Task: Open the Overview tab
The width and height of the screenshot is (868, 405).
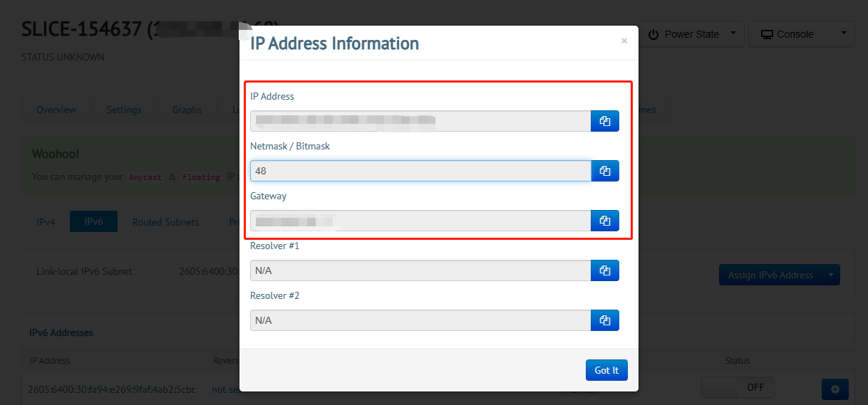Action: (x=56, y=110)
